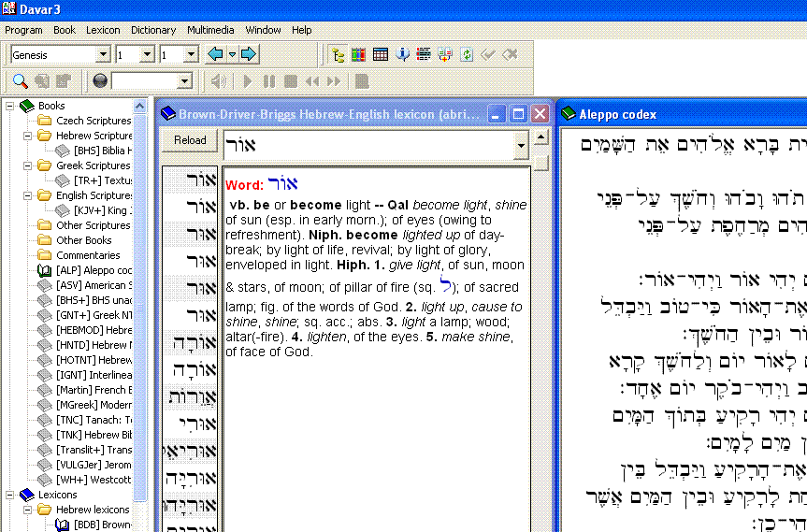Click the dark sphere record icon

100,80
